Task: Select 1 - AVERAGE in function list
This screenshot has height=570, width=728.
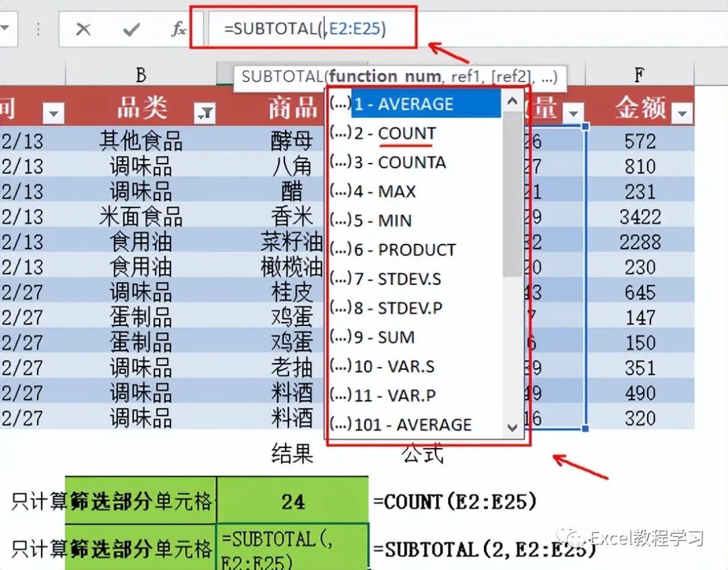Action: pos(415,104)
